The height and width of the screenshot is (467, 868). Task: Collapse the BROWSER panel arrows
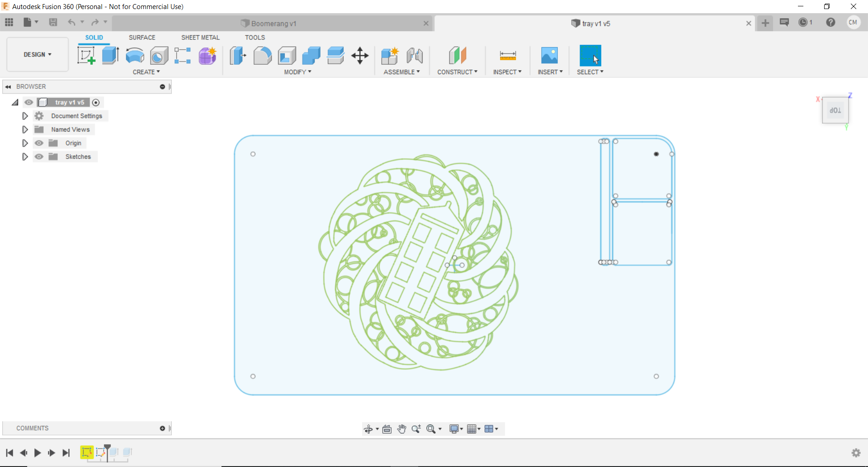point(8,86)
